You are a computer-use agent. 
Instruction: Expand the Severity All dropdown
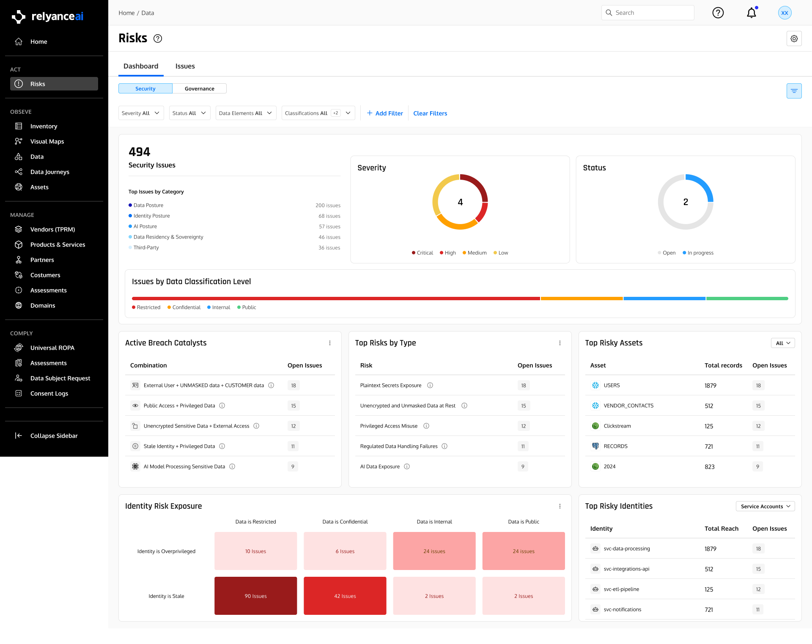[141, 113]
